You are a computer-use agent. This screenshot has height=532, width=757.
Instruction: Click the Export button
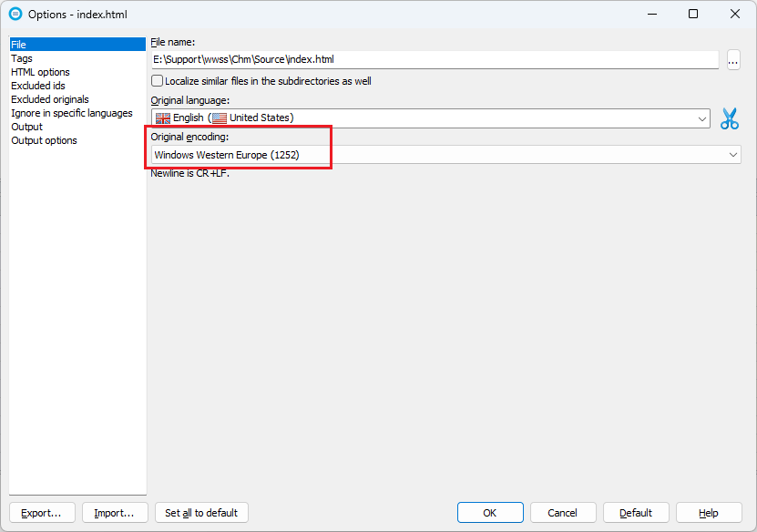[x=42, y=512]
